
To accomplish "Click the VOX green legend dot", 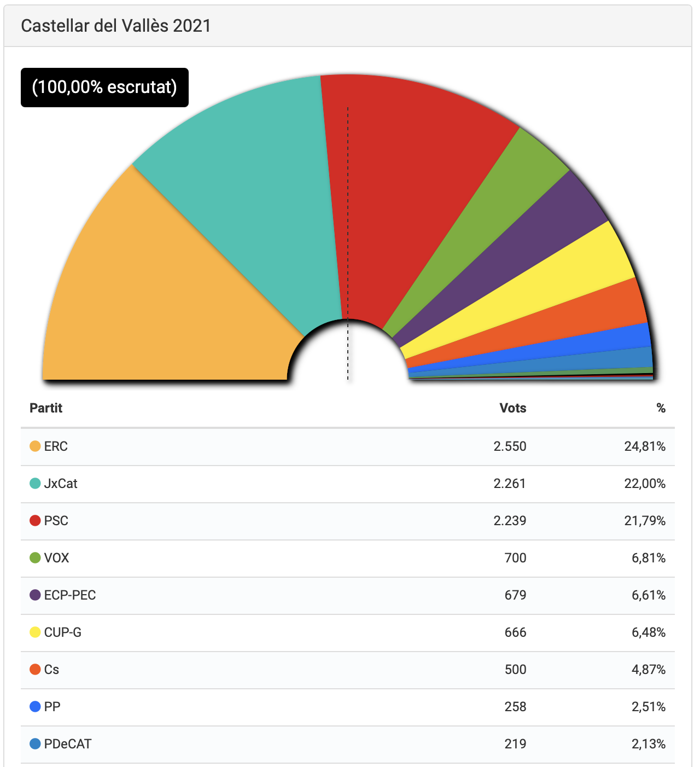I will [x=35, y=558].
